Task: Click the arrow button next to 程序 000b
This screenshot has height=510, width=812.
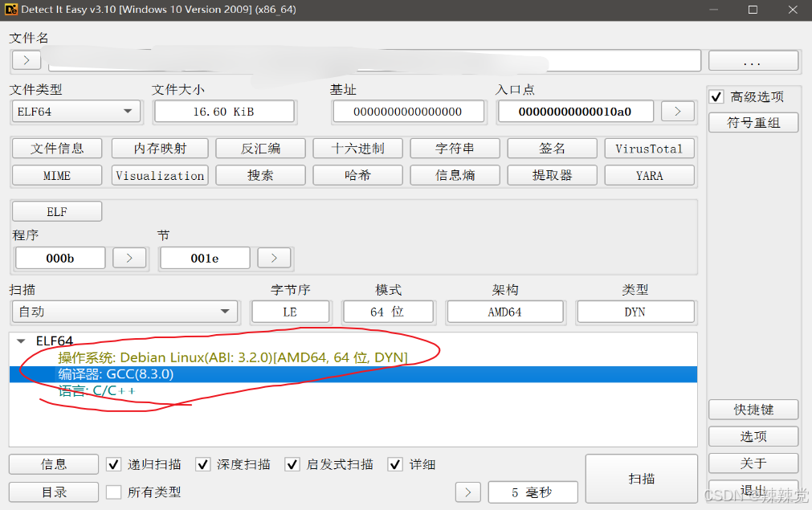Action: [129, 258]
